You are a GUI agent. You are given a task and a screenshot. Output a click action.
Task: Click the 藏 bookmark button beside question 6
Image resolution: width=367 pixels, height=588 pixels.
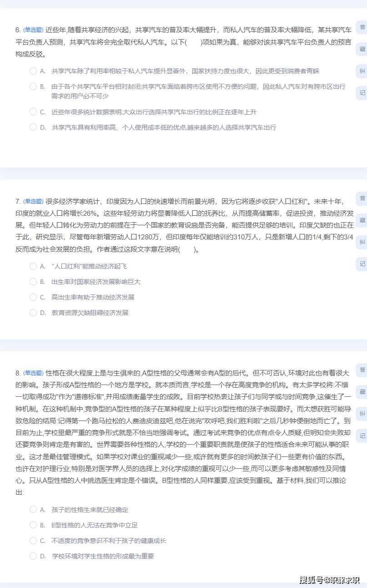click(362, 49)
